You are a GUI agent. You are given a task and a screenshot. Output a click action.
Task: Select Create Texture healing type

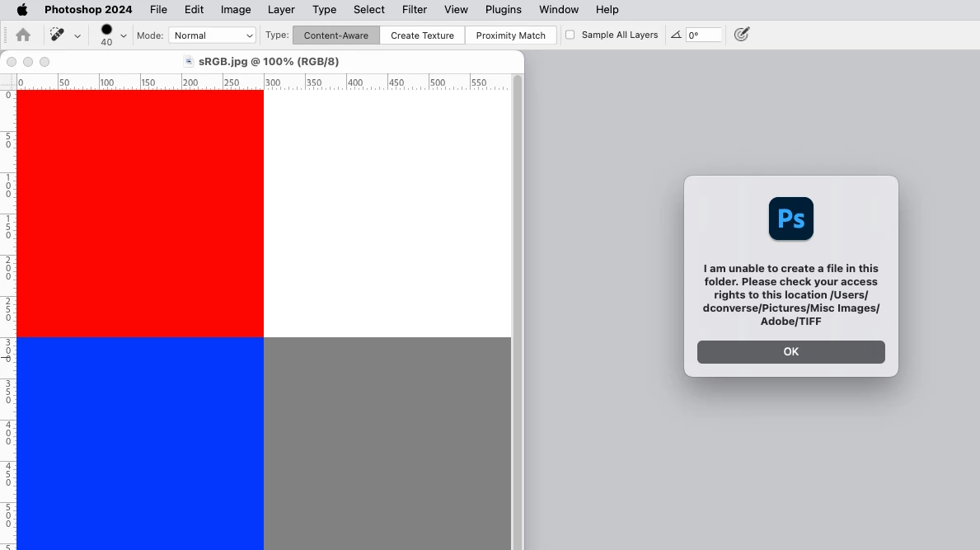(x=423, y=35)
